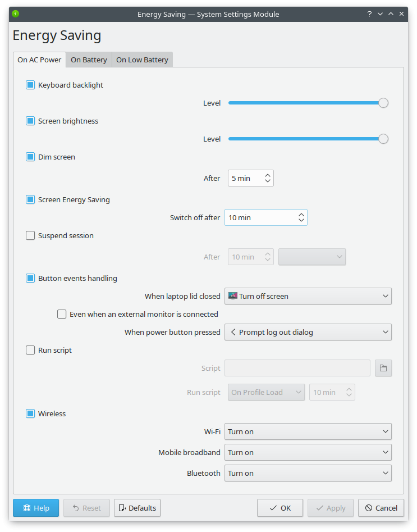Enable the Suspend session checkbox
Screen dimensions: 417x532
[x=30, y=236]
